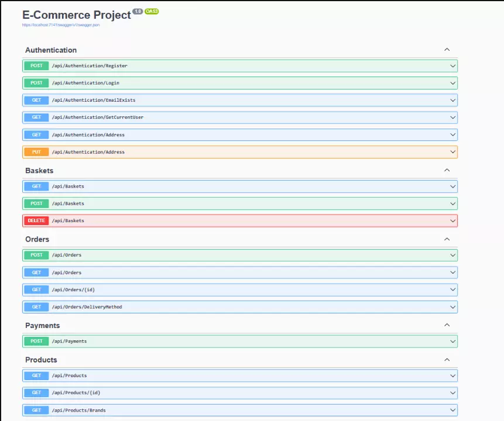Open the /api/Orders/{id} endpoint path
The image size is (504, 421).
click(x=73, y=290)
